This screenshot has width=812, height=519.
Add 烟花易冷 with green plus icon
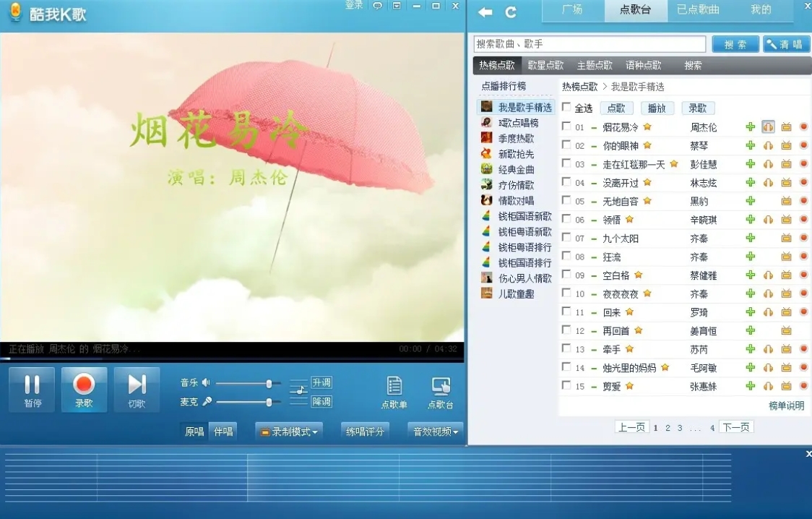(x=751, y=127)
